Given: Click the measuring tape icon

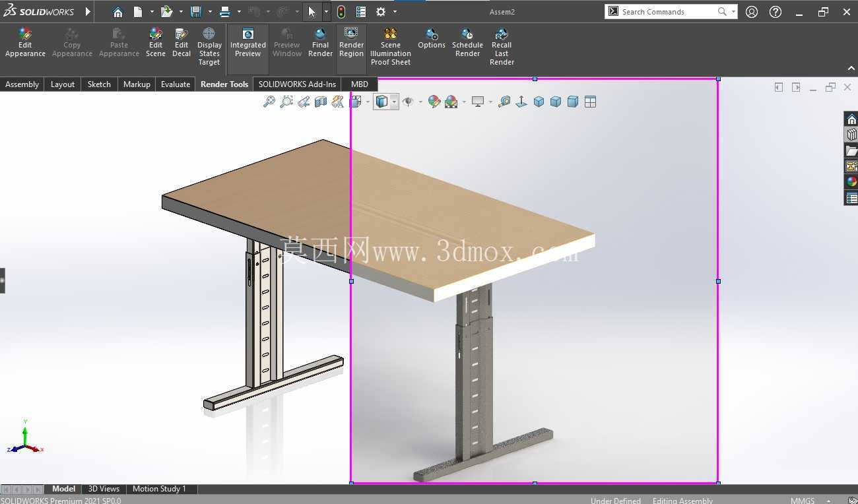Looking at the screenshot, I should pyautogui.click(x=504, y=102).
